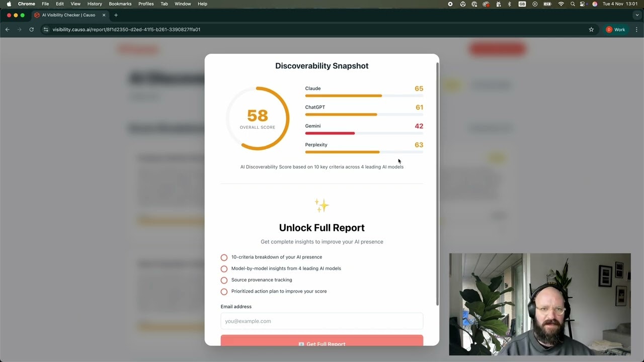Bookmark this page via the star icon

tap(591, 30)
